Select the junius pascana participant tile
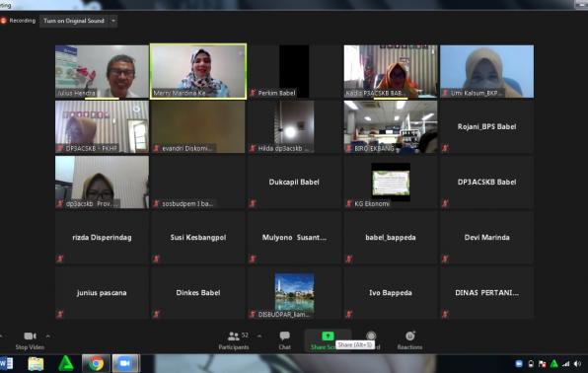Viewport: 588px width, 373px height. pyautogui.click(x=102, y=293)
